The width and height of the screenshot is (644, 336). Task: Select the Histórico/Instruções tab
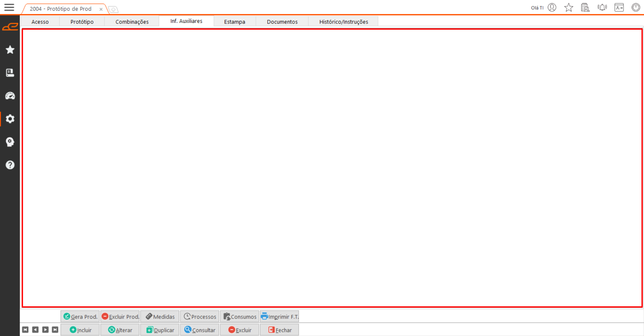[x=343, y=21]
